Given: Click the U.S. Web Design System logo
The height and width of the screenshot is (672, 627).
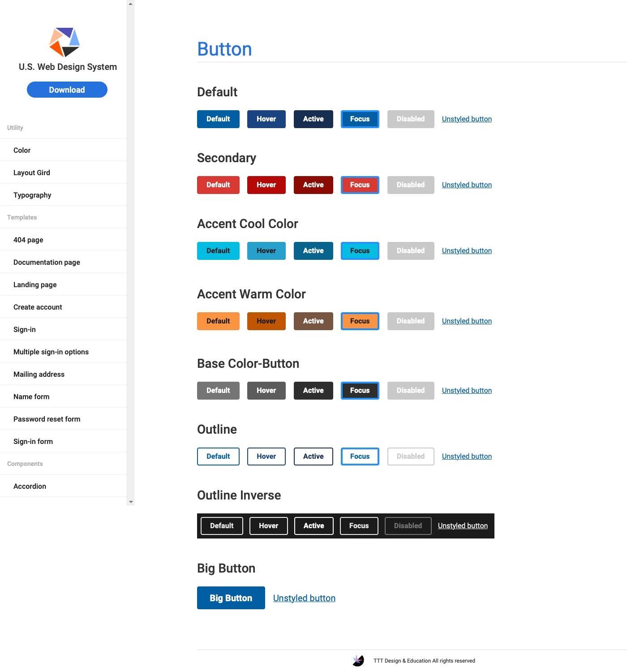Looking at the screenshot, I should [x=64, y=42].
